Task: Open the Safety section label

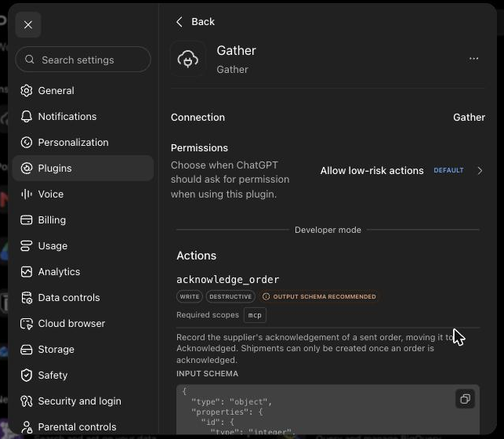Action: tap(53, 376)
